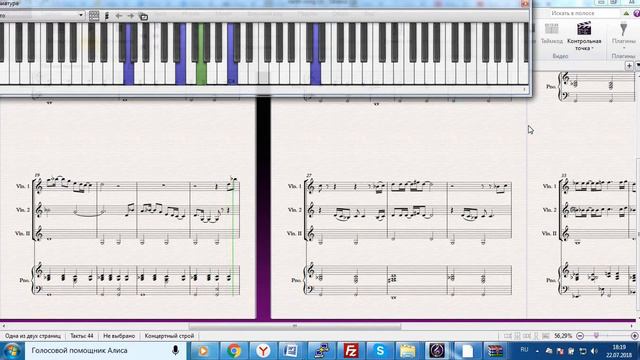This screenshot has height=360, width=640.
Task: Open the instrument dropdown in Keyboard window
Action: click(42, 16)
